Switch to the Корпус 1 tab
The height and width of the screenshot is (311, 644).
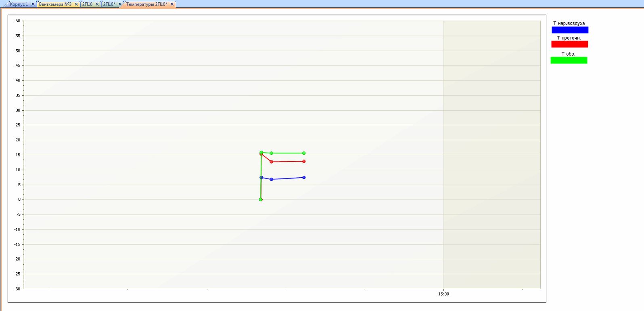click(x=19, y=4)
